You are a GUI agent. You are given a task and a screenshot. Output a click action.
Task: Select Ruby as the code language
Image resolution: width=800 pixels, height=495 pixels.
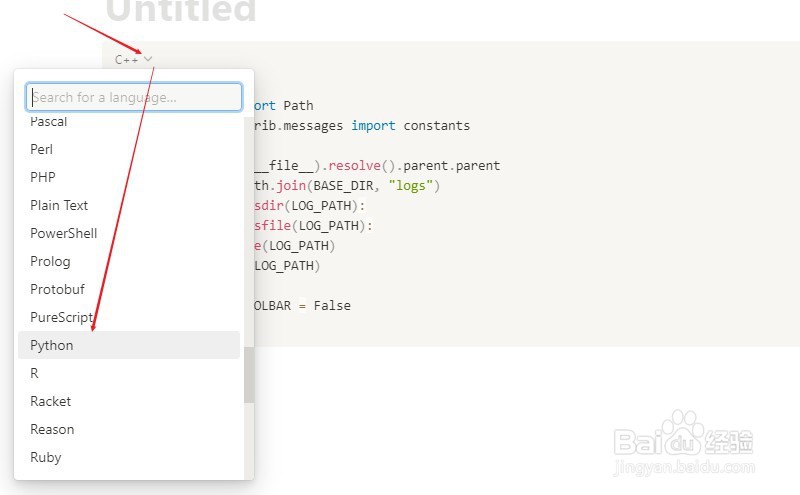[46, 457]
